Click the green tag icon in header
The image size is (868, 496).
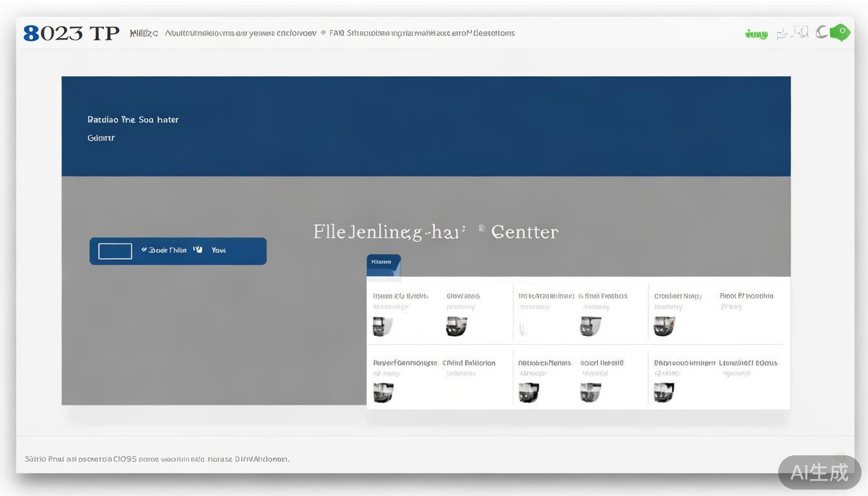click(840, 32)
